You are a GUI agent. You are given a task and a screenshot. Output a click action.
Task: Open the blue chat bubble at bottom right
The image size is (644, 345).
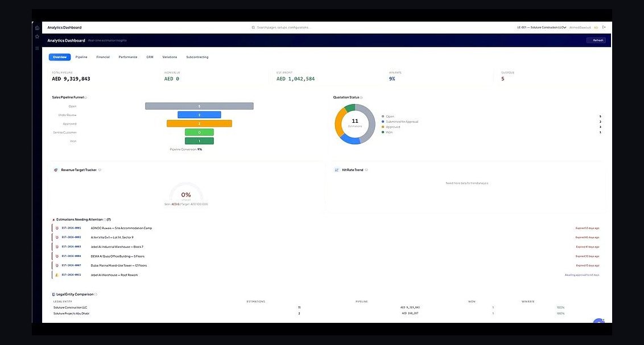(599, 321)
